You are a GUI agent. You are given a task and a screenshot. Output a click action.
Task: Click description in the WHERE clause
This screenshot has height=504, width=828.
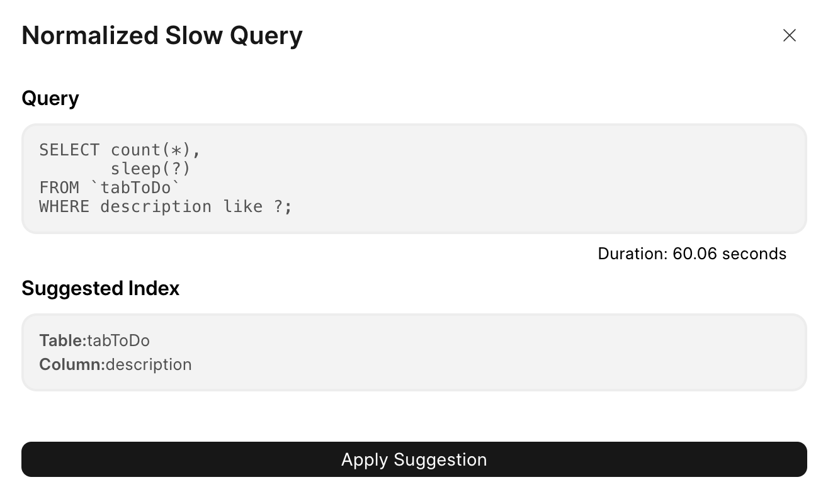point(156,207)
